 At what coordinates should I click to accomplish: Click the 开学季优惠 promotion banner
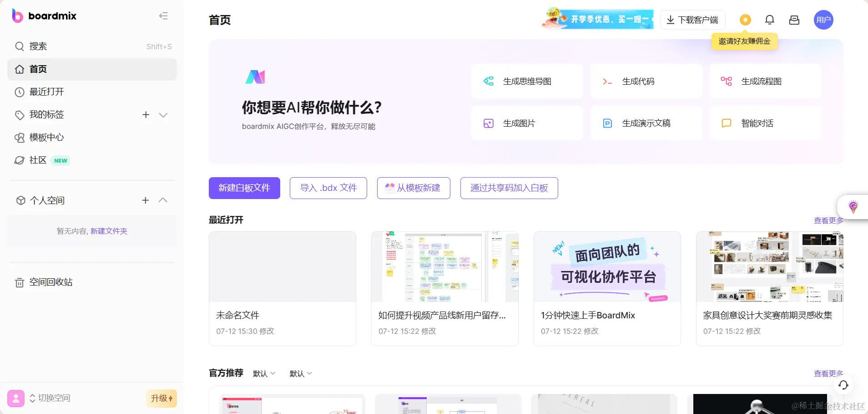tap(598, 19)
